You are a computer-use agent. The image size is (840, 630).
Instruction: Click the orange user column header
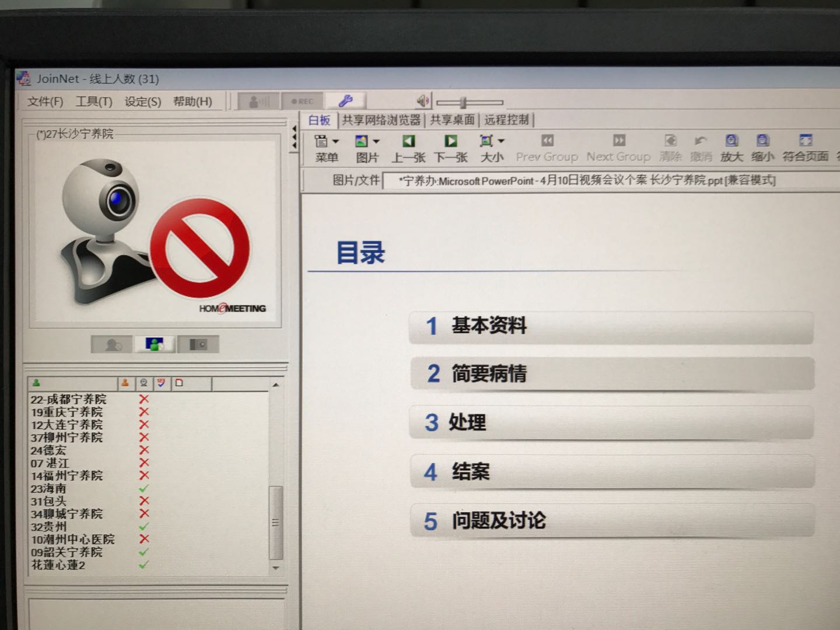(125, 383)
